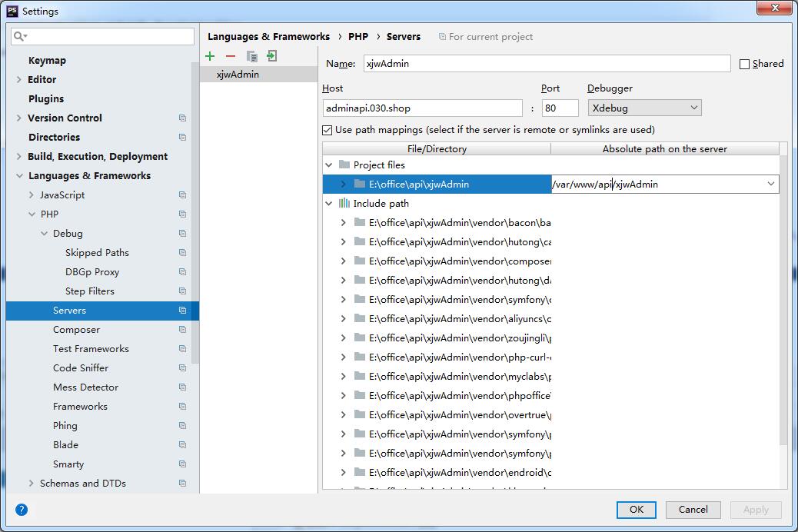Open Phing settings
The height and width of the screenshot is (532, 798).
65,426
